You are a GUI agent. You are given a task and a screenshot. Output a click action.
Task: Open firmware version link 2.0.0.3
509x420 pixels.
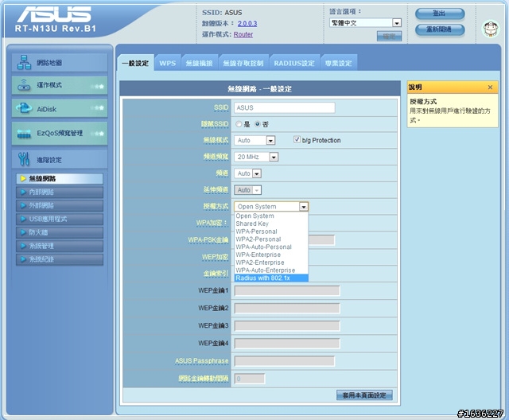pyautogui.click(x=247, y=23)
